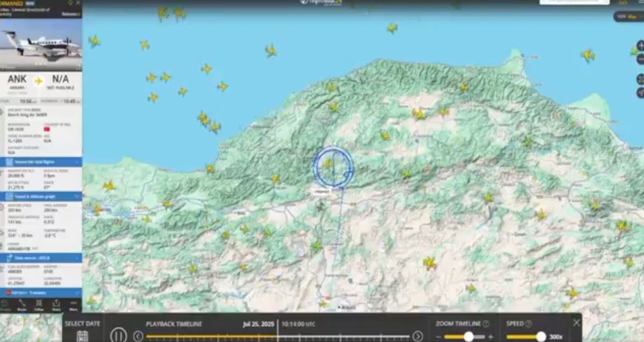644x342 pixels.
Task: Open the View Map selector
Action: [x=628, y=17]
